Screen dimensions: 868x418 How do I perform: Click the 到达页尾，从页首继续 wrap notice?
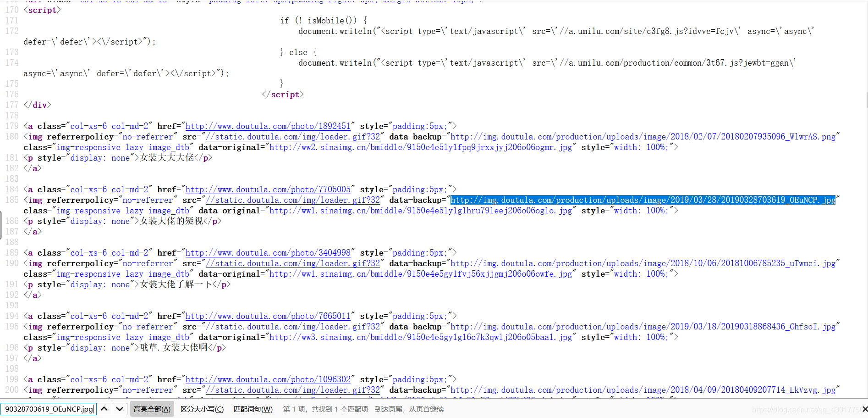(409, 409)
